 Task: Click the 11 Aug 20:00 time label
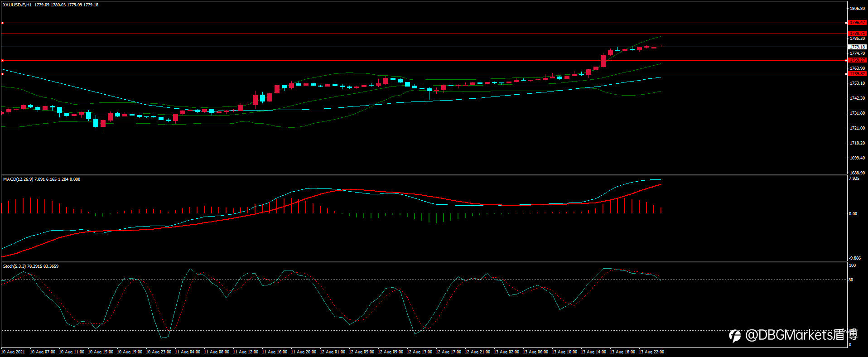pyautogui.click(x=304, y=352)
